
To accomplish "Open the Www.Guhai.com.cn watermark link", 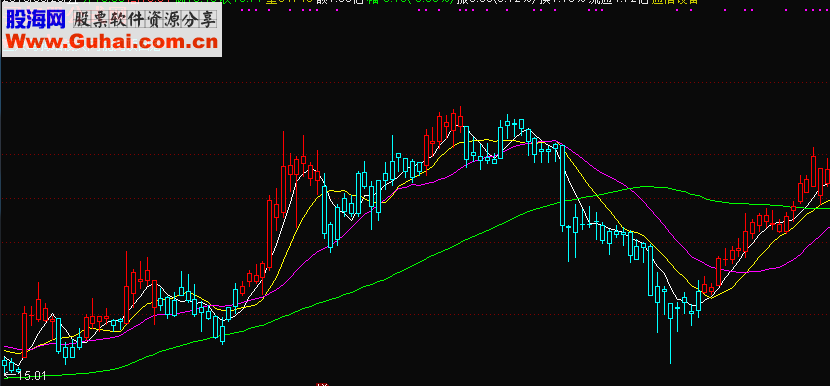I will (x=112, y=41).
